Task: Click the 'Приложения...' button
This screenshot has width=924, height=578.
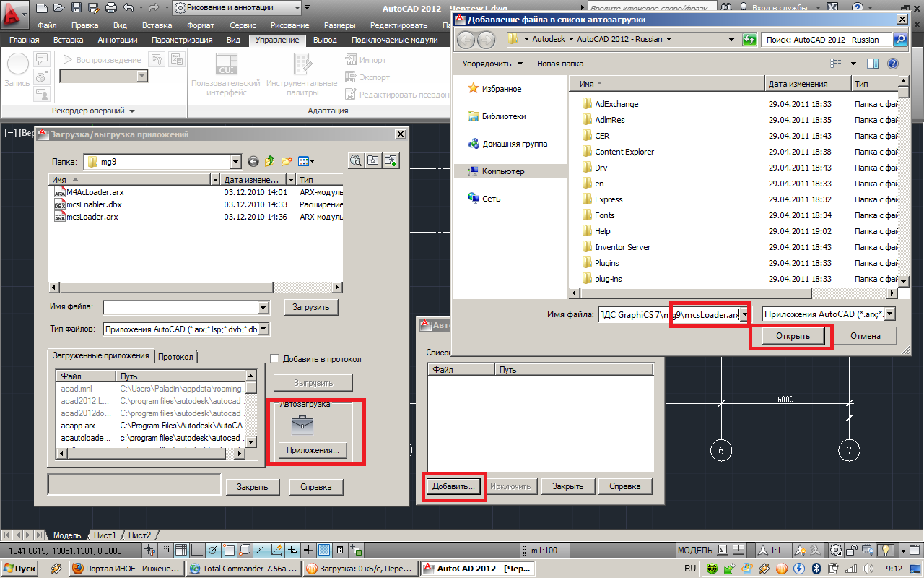Action: (313, 450)
